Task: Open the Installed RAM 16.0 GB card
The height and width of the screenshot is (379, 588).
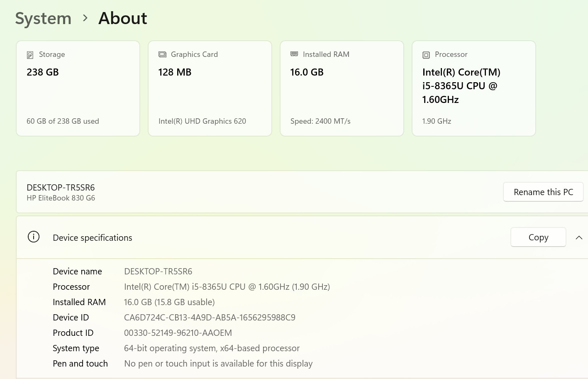Action: [x=342, y=88]
